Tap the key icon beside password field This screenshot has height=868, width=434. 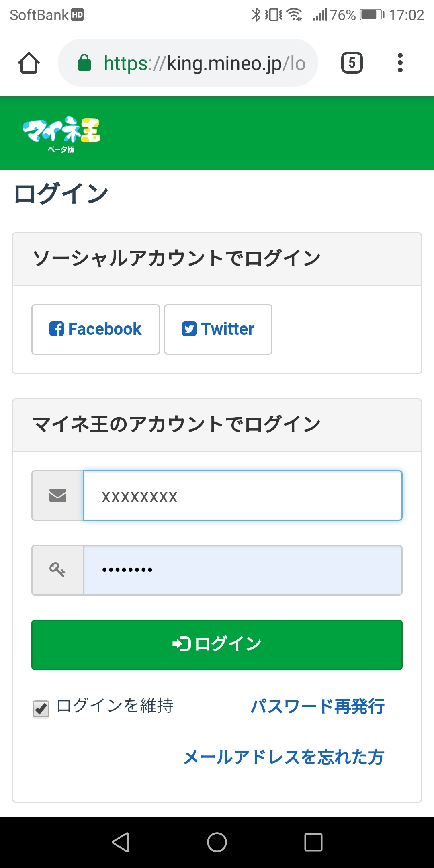click(58, 570)
